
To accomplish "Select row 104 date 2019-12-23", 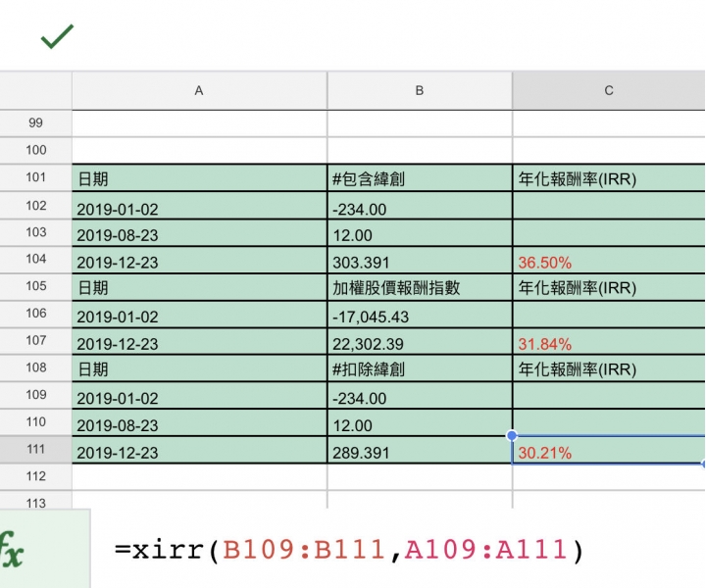I will (199, 260).
